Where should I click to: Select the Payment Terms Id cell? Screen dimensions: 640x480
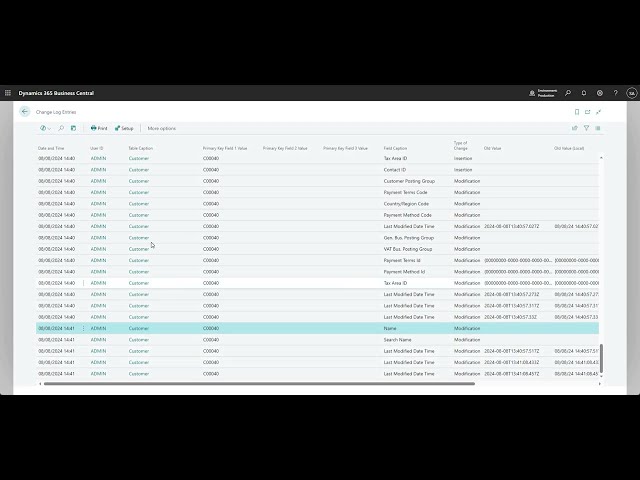click(x=402, y=260)
